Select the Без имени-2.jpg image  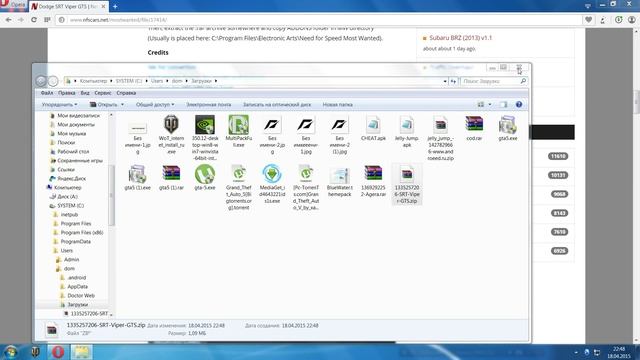[x=272, y=124]
